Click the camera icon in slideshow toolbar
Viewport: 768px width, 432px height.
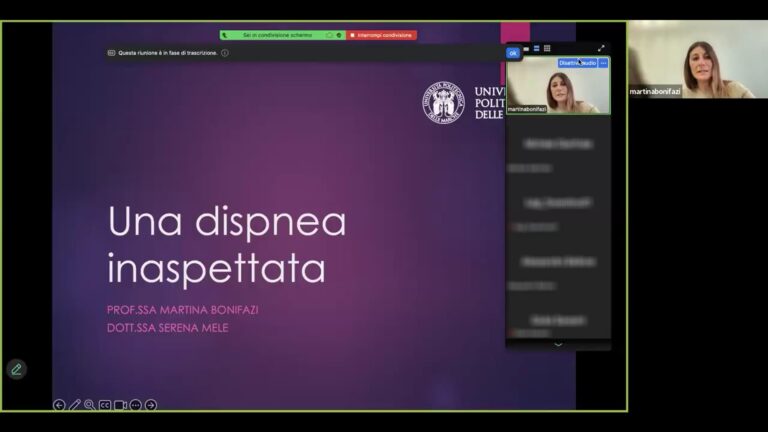[120, 405]
